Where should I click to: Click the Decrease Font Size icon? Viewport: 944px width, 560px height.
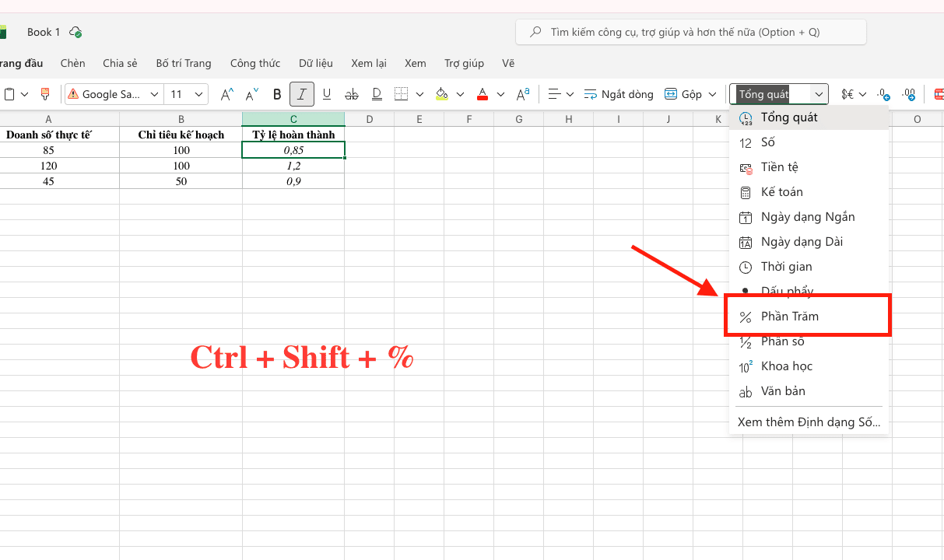(x=252, y=94)
